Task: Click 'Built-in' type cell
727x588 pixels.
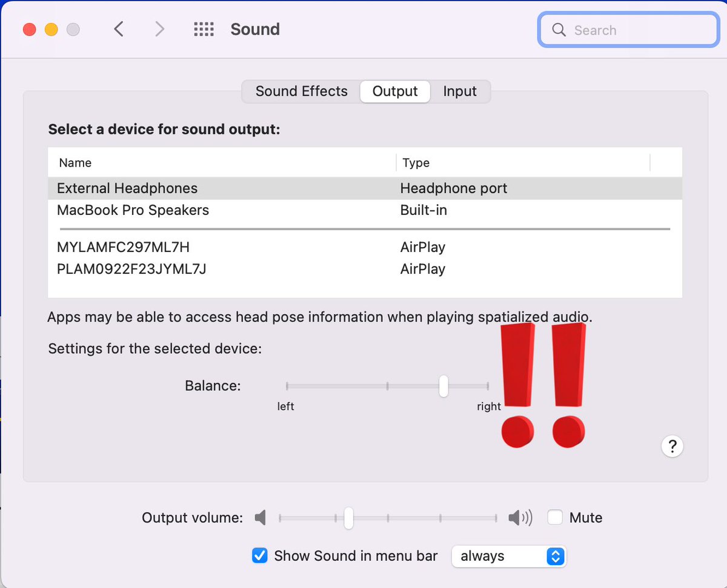Action: coord(423,210)
